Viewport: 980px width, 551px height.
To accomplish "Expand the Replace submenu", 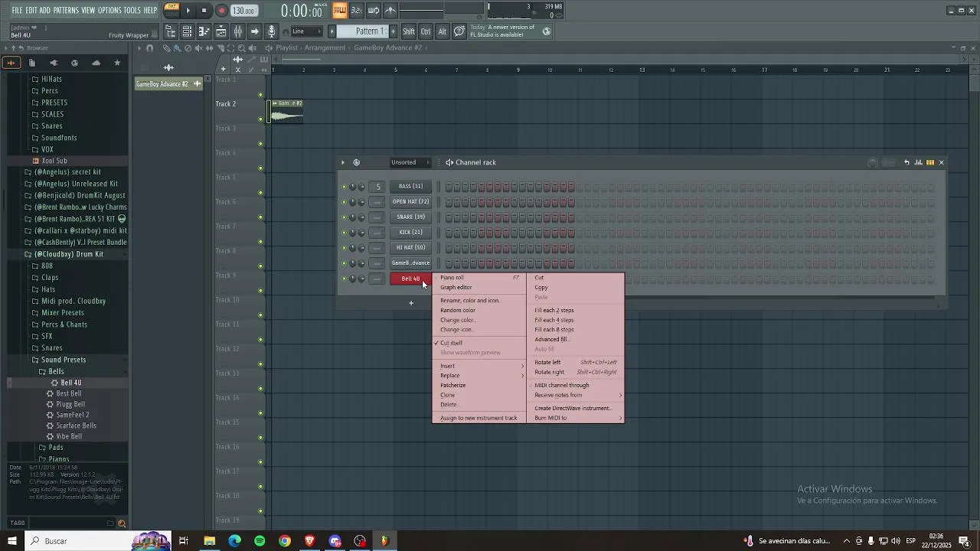I will [x=479, y=376].
